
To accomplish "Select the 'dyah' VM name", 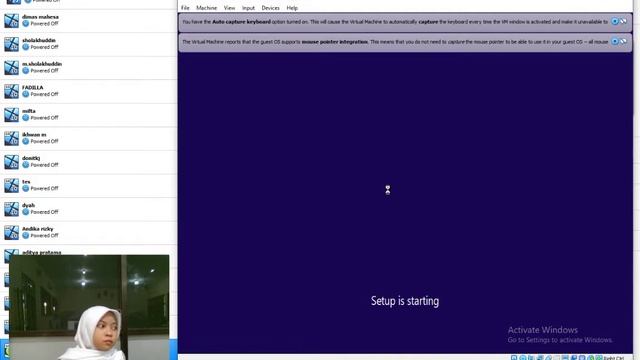I will click(28, 205).
